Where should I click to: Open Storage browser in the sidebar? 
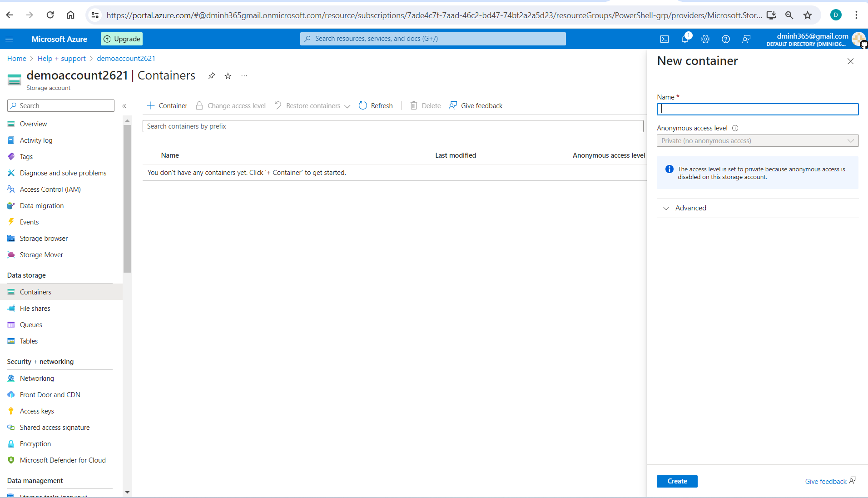coord(43,238)
